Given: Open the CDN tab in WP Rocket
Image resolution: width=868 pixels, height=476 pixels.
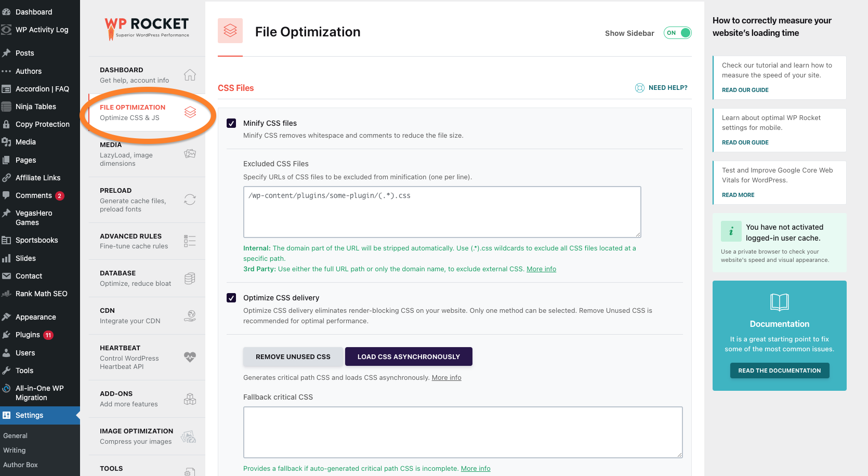Looking at the screenshot, I should pos(147,315).
